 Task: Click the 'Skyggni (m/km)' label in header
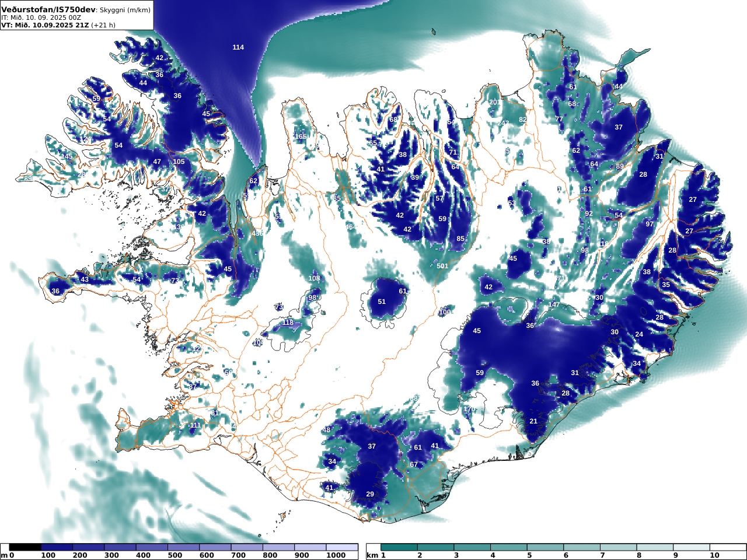pyautogui.click(x=124, y=10)
